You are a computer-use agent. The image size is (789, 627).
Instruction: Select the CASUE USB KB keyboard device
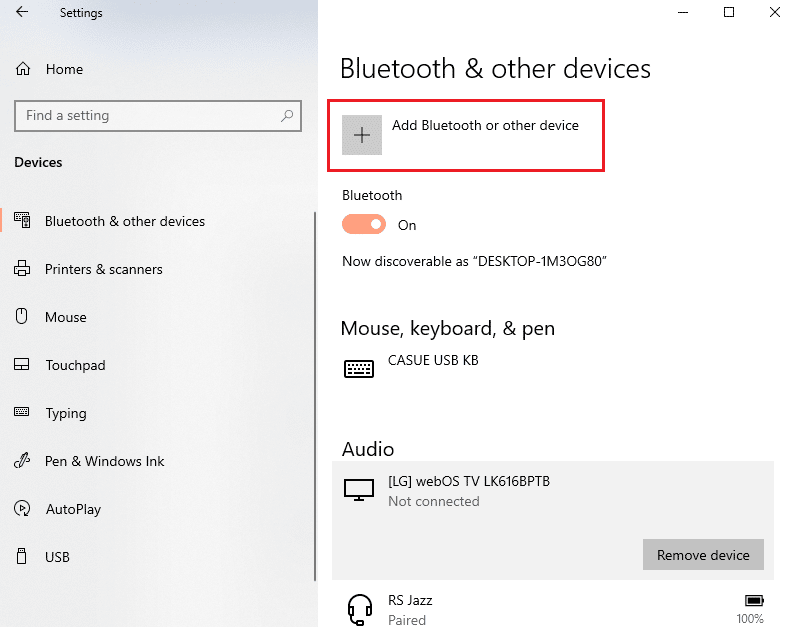point(432,360)
